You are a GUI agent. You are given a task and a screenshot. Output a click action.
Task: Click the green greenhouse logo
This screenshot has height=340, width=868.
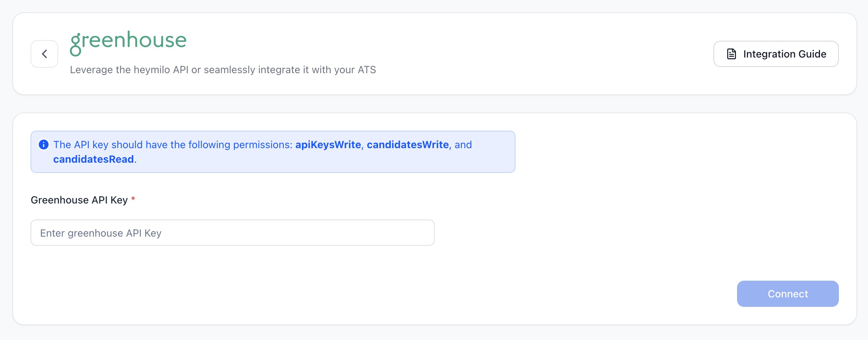coord(128,43)
